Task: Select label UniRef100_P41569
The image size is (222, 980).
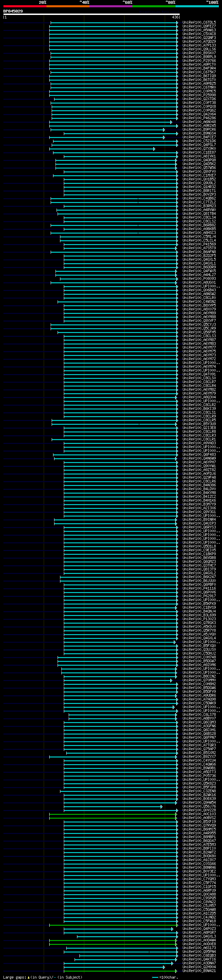Action: coord(199,244)
